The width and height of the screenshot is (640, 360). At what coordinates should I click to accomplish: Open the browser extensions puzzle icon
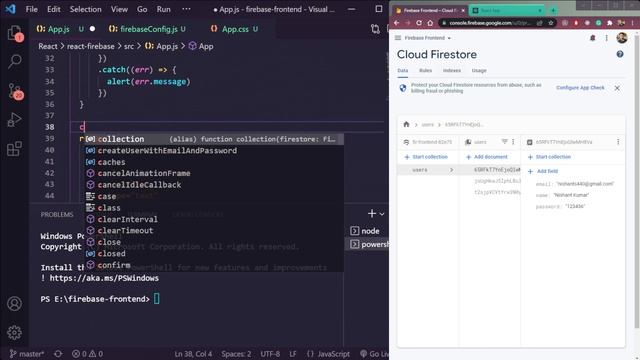[x=610, y=23]
